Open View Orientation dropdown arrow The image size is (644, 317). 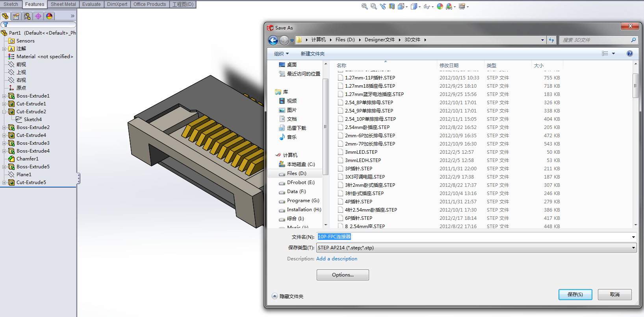[x=407, y=7]
